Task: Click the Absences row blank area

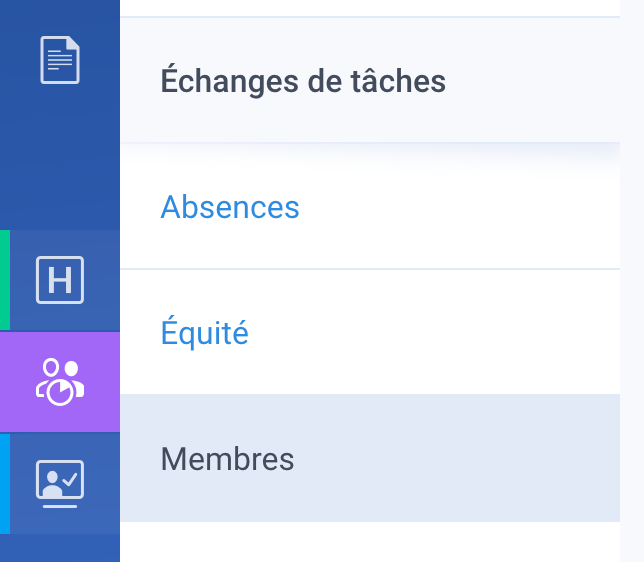Action: click(x=452, y=207)
